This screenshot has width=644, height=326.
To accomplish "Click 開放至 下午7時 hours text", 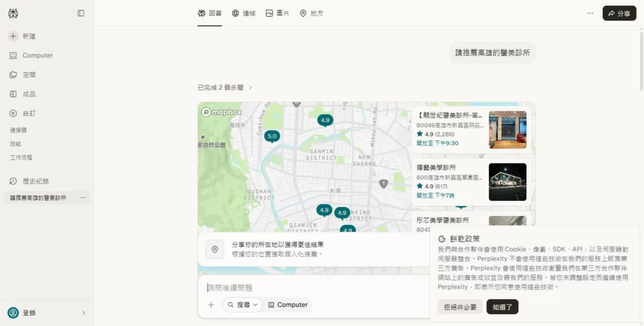I will click(435, 195).
